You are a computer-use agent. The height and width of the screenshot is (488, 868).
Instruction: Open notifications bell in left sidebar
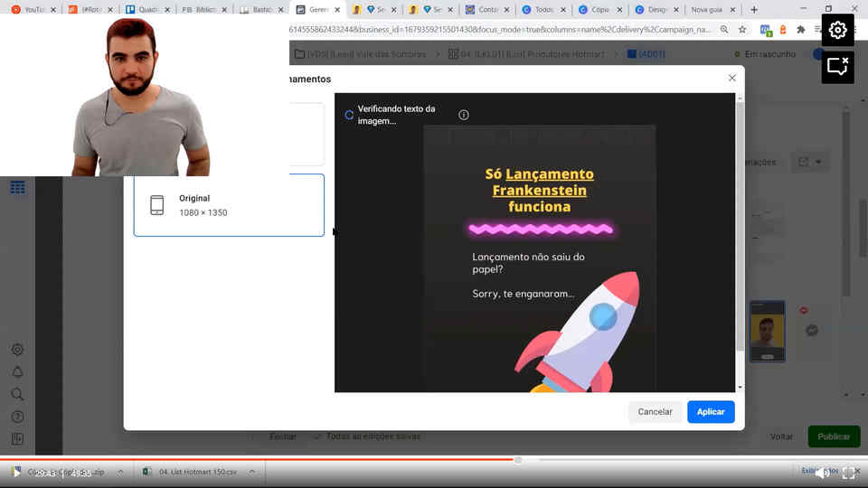[x=17, y=372]
